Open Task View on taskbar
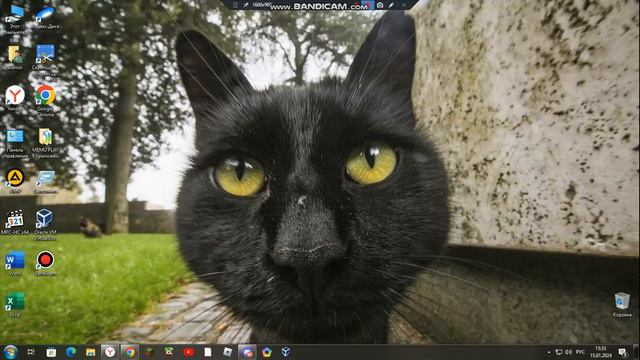The width and height of the screenshot is (640, 360). pyautogui.click(x=31, y=352)
